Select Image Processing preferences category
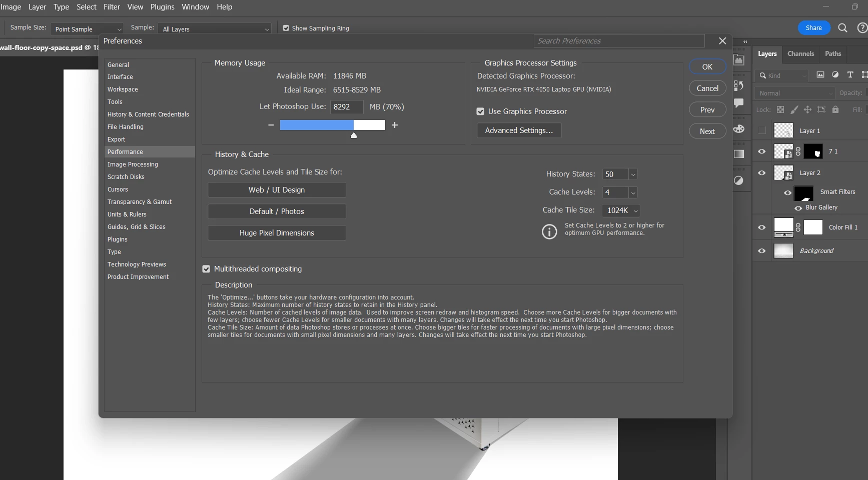Viewport: 868px width, 480px height. pyautogui.click(x=150, y=164)
